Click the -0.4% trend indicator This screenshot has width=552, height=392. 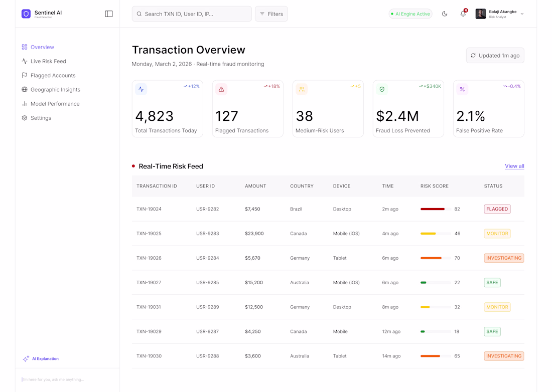point(512,86)
